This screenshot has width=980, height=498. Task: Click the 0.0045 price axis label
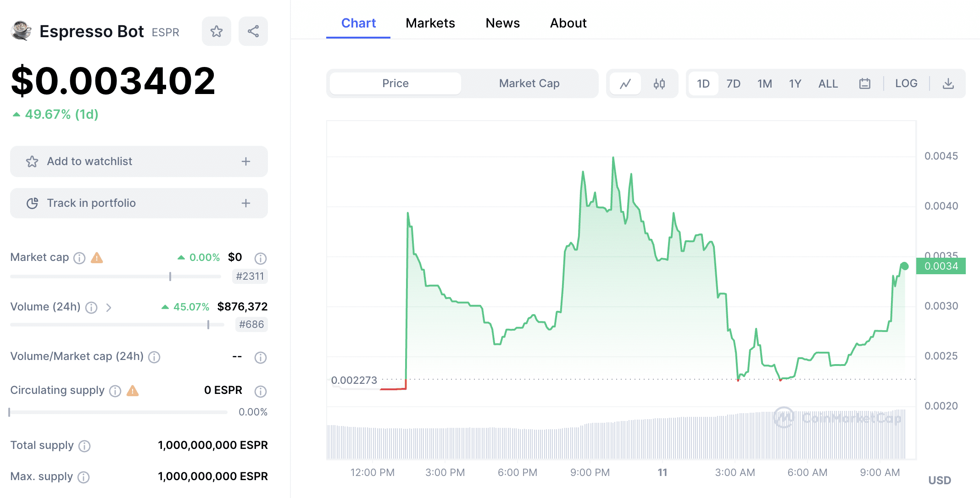(x=941, y=156)
